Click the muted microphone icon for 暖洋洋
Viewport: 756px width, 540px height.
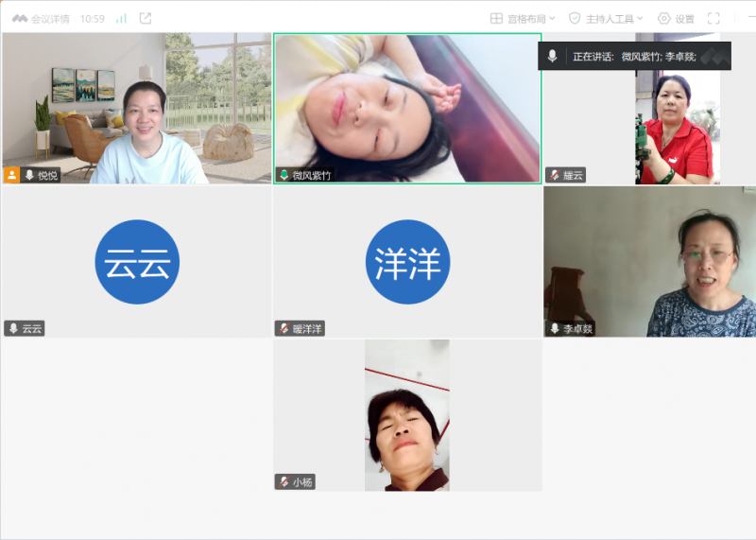click(x=283, y=329)
